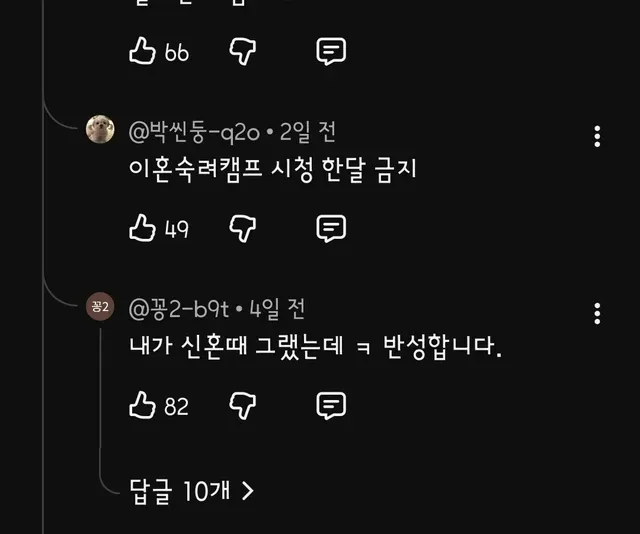Viewport: 640px width, 534px height.
Task: Reply to the @꽁2-b9t comment
Action: pos(331,406)
